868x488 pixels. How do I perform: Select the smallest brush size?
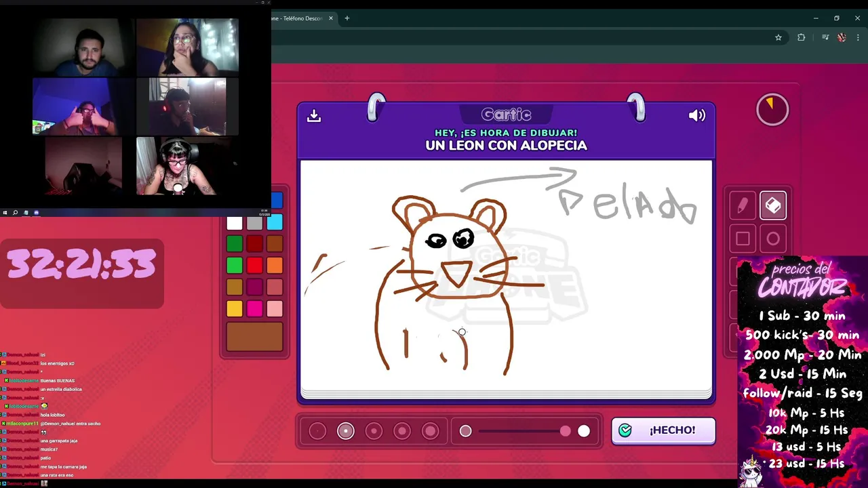(317, 431)
